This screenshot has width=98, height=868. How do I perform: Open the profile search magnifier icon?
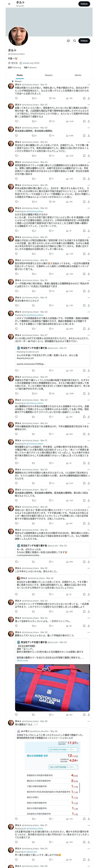74,41
